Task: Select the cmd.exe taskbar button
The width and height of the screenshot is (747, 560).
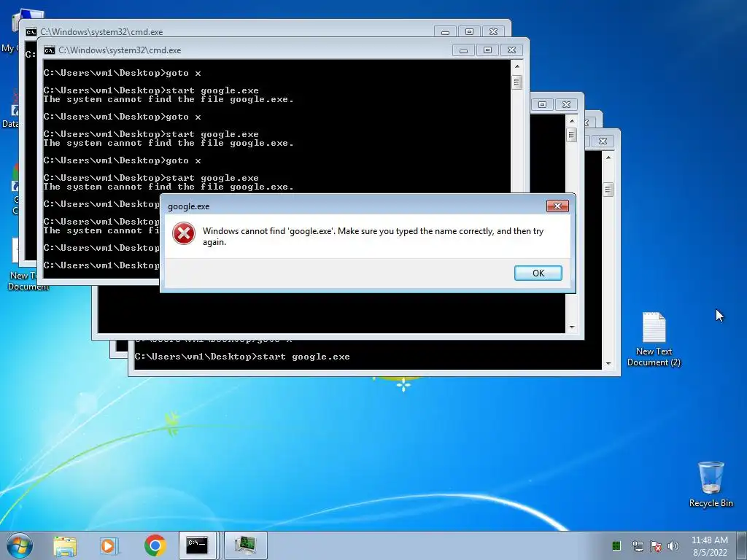Action: point(198,545)
